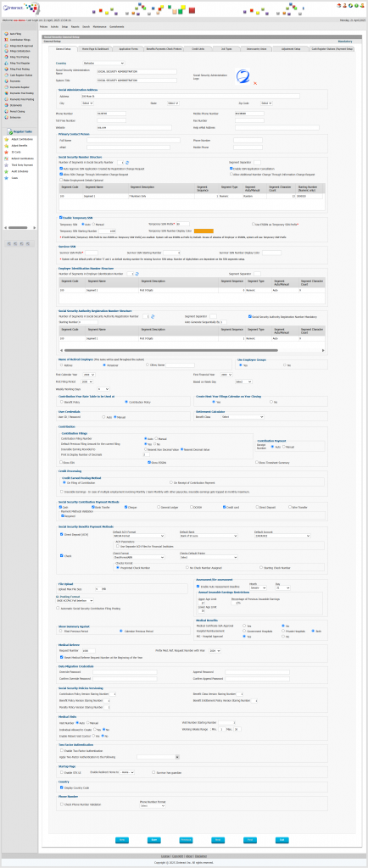The image size is (368, 868).
Task: Open the Reports menu
Action: coord(75,26)
